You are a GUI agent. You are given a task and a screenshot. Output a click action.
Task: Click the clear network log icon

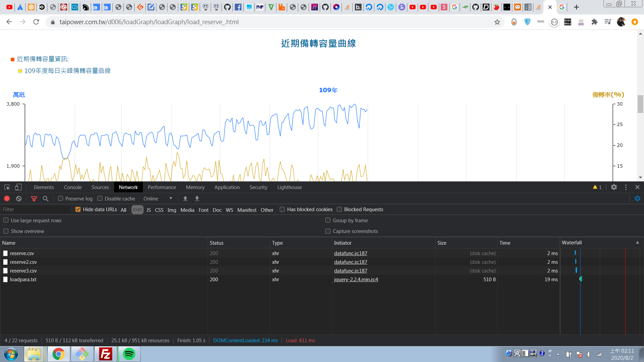(19, 198)
